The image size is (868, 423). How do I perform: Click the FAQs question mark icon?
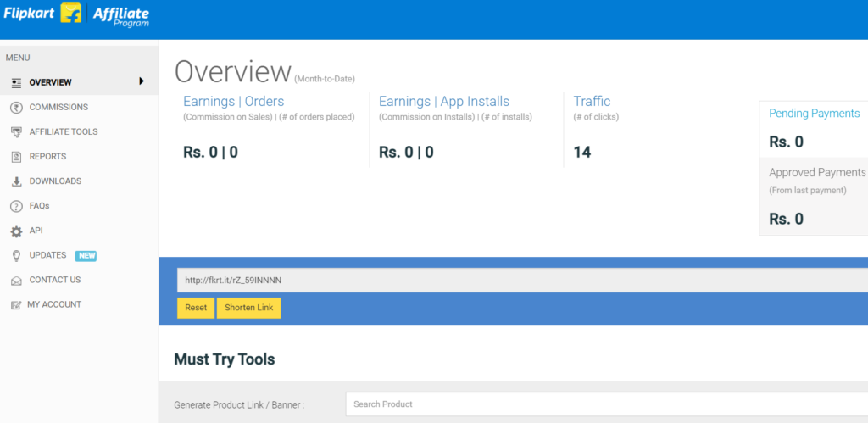pos(17,207)
